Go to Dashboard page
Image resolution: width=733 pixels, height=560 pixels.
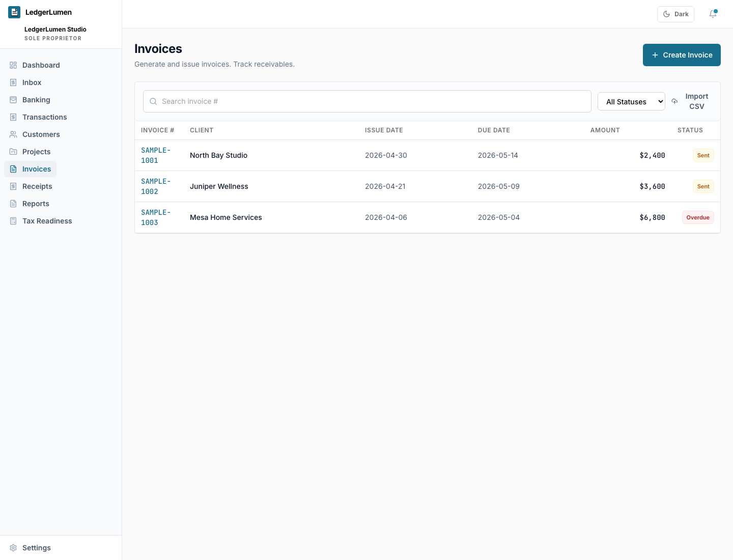(35, 65)
